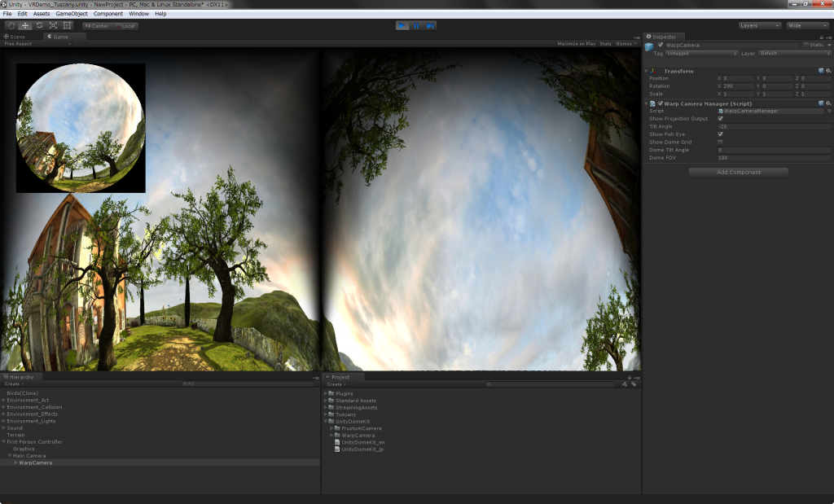The height and width of the screenshot is (504, 834).
Task: Open Warp Camera Manager help icon
Action: point(822,103)
